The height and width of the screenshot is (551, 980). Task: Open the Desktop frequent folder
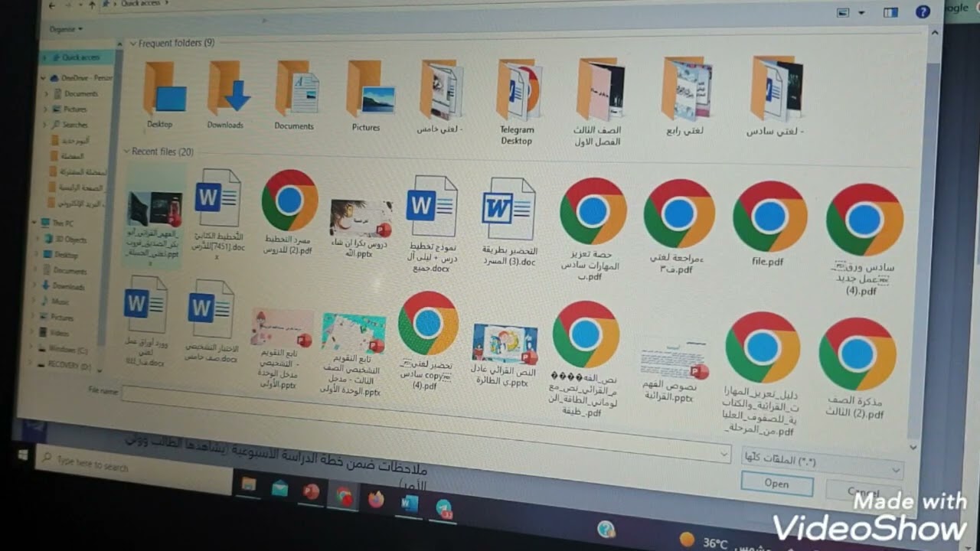163,94
